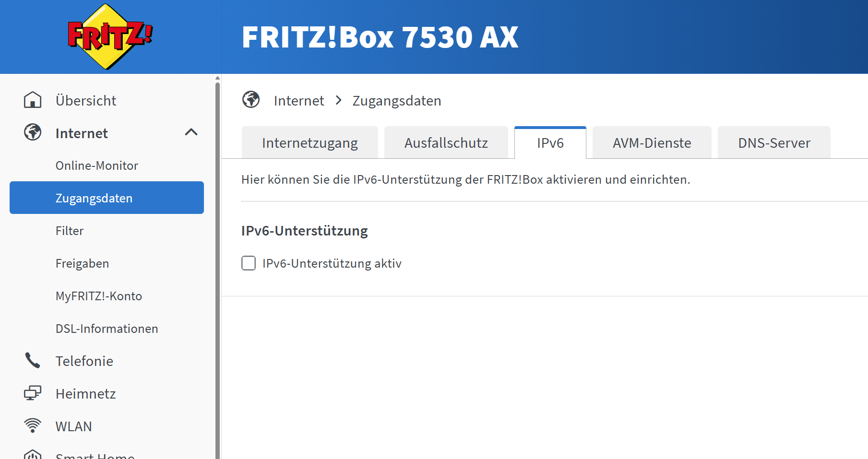Select Filter in the Internet submenu

click(x=70, y=231)
